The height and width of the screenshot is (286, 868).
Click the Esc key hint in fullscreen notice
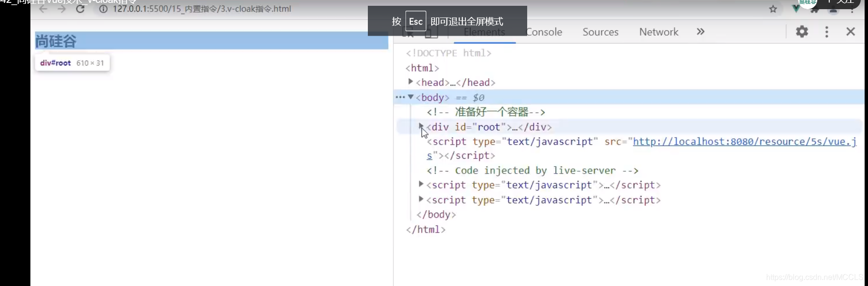click(416, 21)
